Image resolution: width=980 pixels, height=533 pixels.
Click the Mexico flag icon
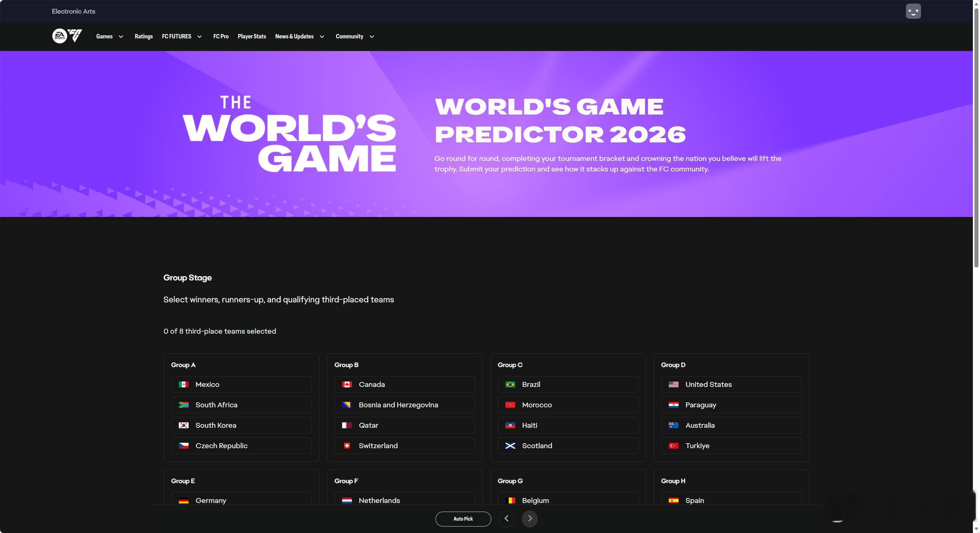pyautogui.click(x=184, y=384)
